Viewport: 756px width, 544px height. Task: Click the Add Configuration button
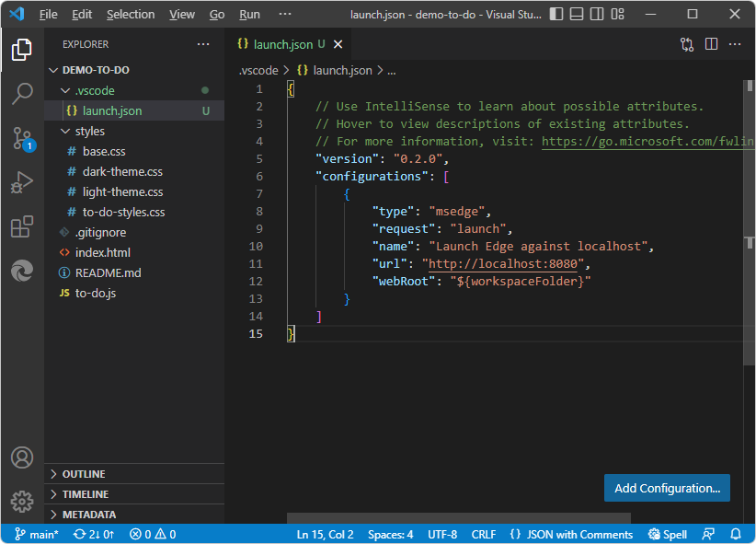pos(667,488)
